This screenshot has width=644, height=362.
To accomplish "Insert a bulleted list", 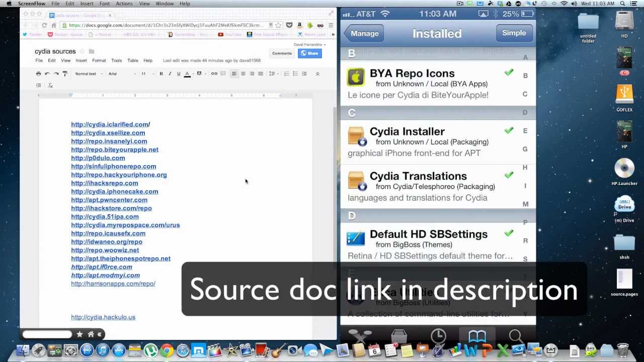I will pyautogui.click(x=295, y=74).
